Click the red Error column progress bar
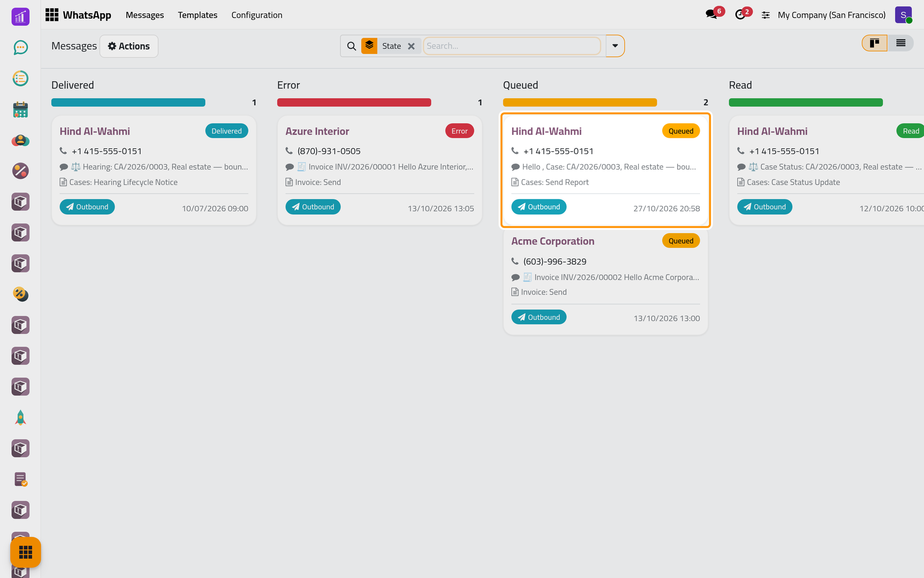Viewport: 924px width, 578px height. (354, 103)
